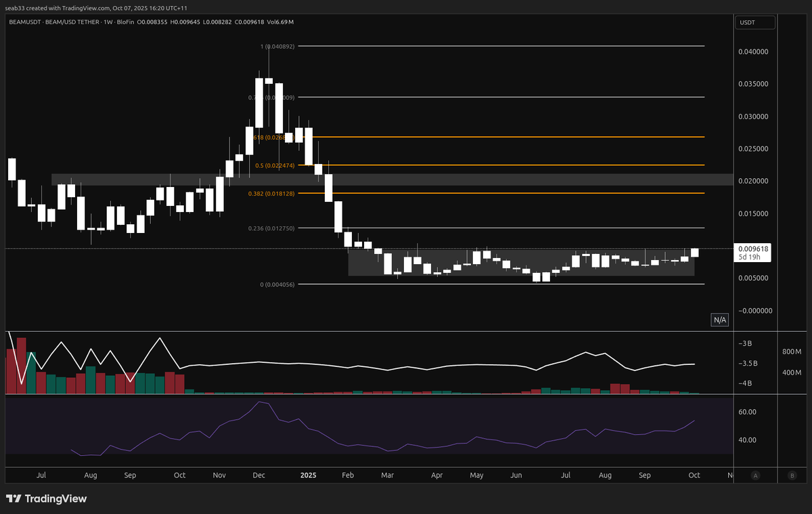Click the BEAMUSDT symbol name
This screenshot has width=812, height=514.
click(24, 22)
